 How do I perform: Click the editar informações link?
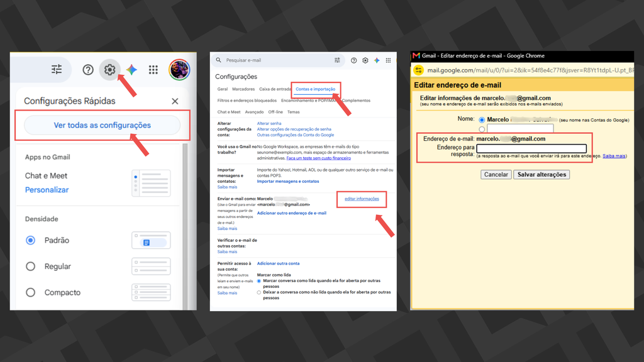(362, 199)
